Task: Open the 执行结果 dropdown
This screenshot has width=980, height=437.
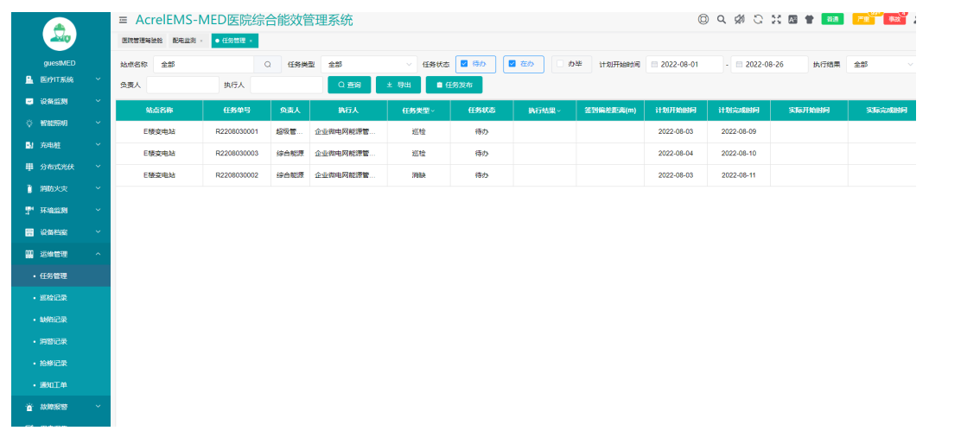Action: (881, 64)
